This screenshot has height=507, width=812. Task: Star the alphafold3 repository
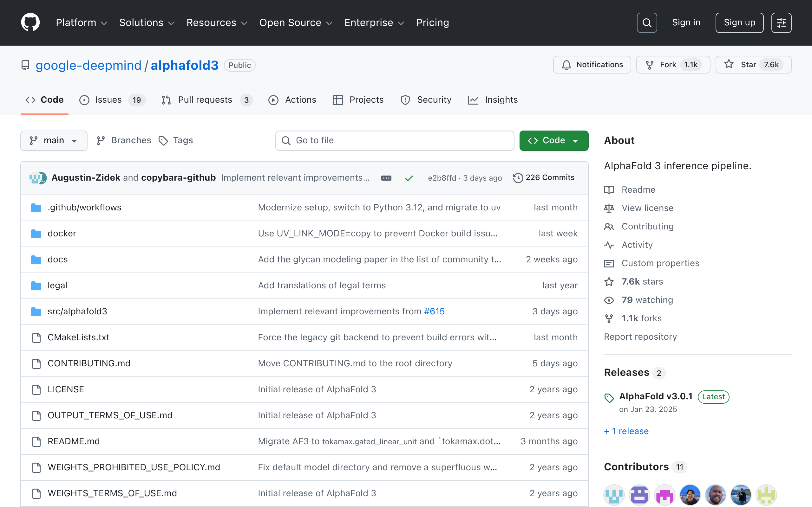pos(753,65)
